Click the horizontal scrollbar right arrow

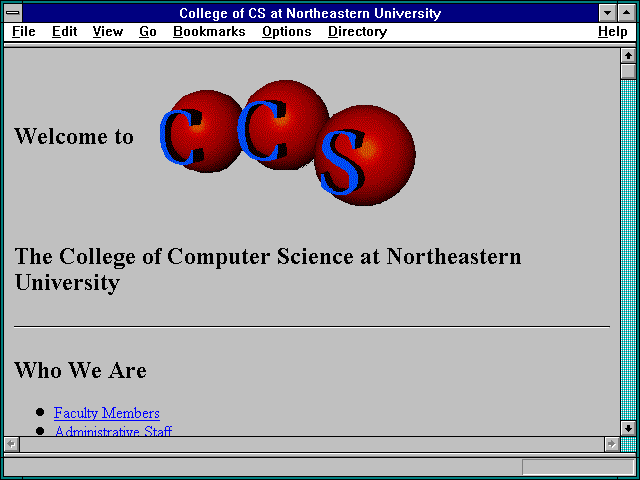611,444
